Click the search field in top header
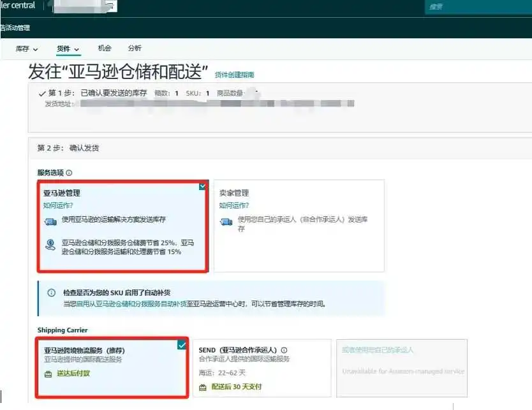The height and width of the screenshot is (410, 532). 478,7
